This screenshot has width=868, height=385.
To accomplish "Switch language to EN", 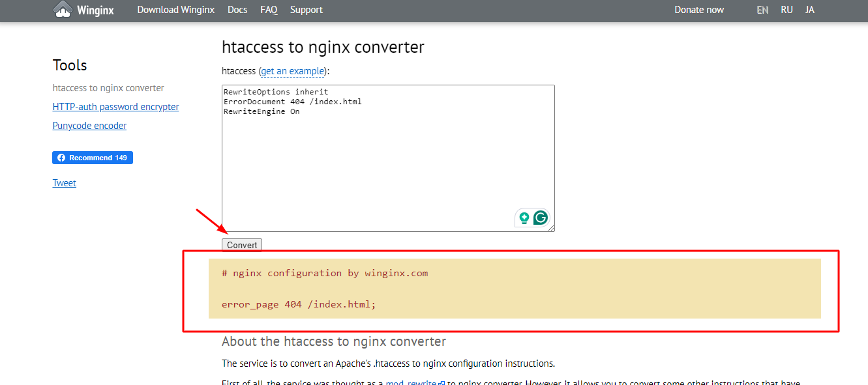I will click(x=762, y=10).
